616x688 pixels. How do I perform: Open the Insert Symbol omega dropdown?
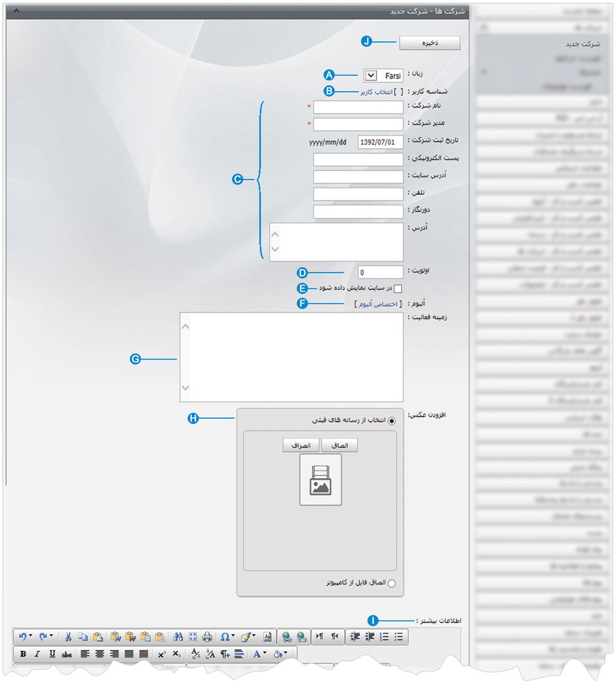227,636
